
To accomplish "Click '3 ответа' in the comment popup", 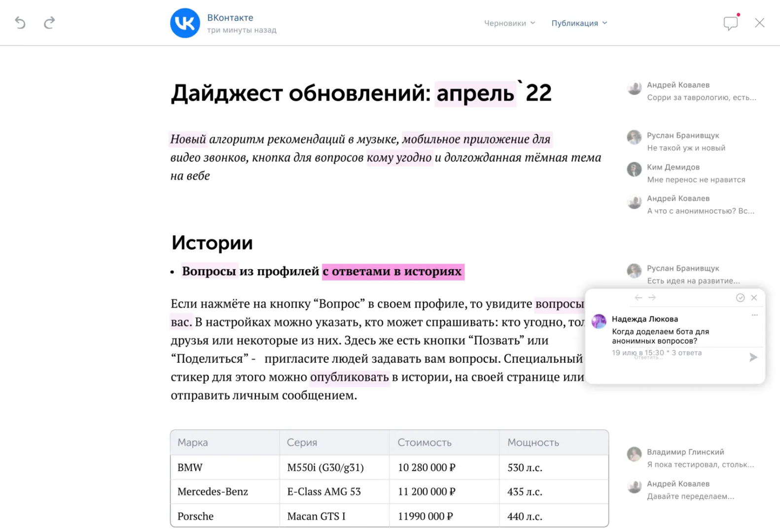I will click(x=686, y=353).
